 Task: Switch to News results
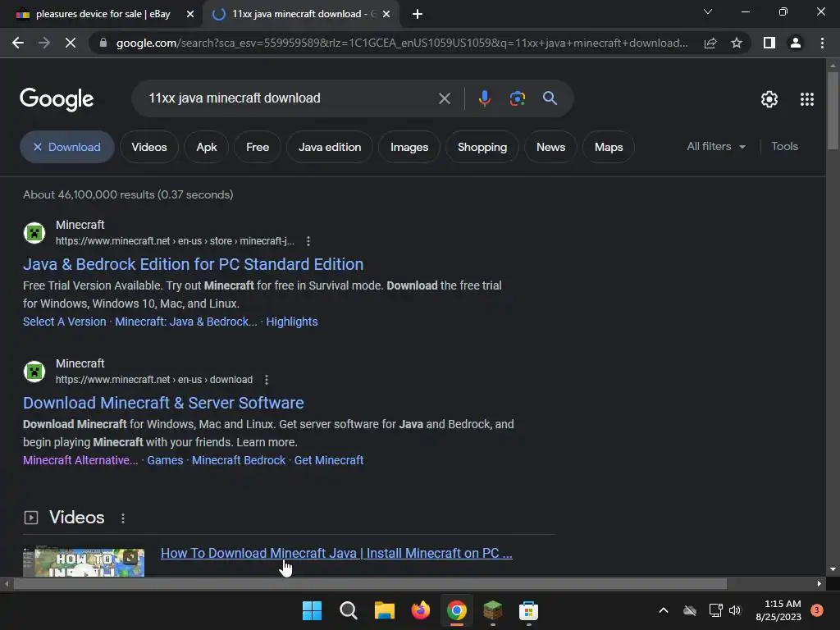click(x=550, y=147)
